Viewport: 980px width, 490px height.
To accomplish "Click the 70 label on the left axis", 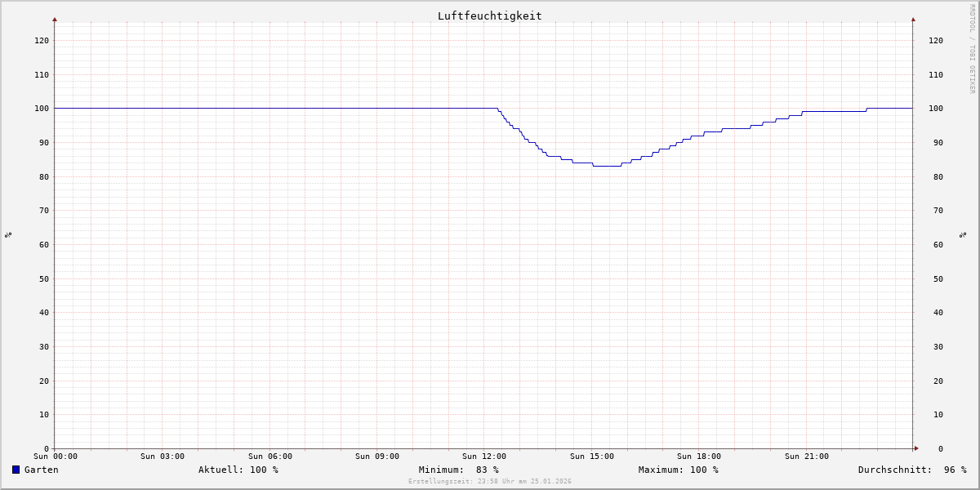I will coord(44,210).
